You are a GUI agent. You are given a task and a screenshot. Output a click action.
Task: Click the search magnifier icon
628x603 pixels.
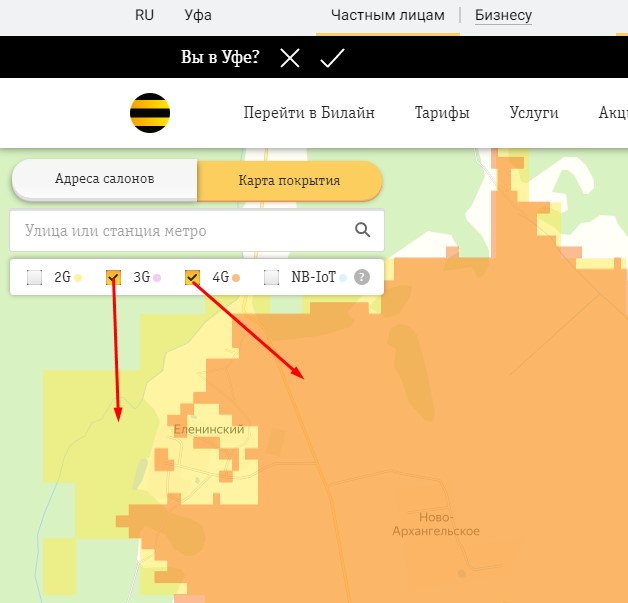coord(362,230)
